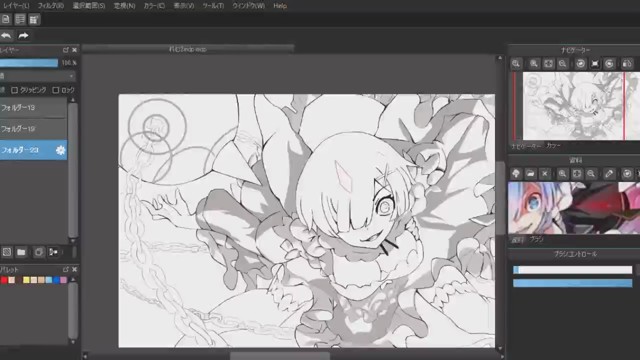Image resolution: width=640 pixels, height=360 pixels.
Task: Open settings gear on フォルダー23 layer
Action: [x=60, y=150]
